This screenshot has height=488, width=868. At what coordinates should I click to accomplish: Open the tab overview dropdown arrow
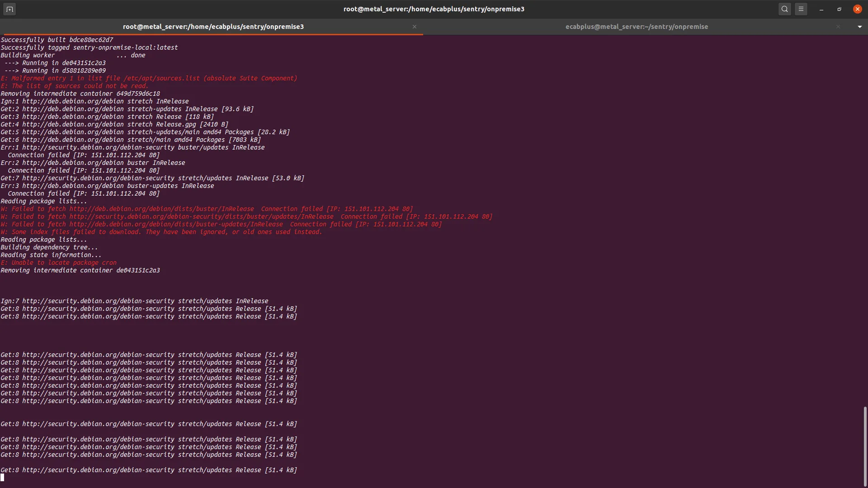(x=859, y=27)
